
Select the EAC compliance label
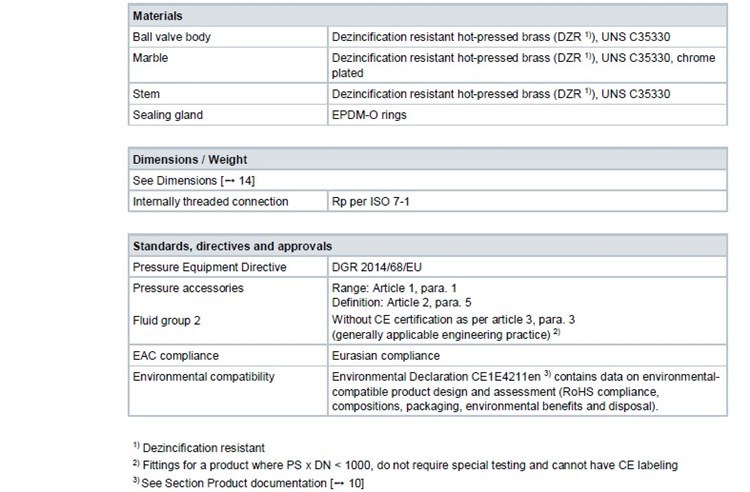[x=175, y=355]
